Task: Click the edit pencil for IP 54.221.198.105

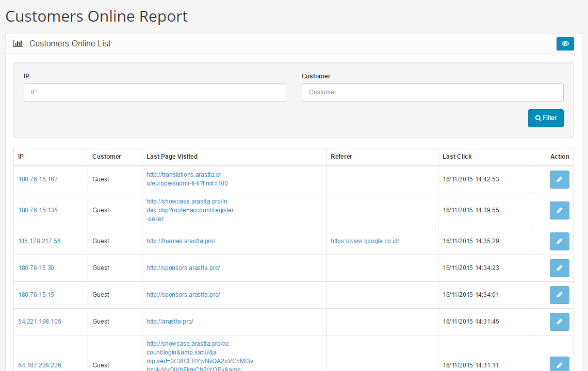Action: pyautogui.click(x=559, y=322)
